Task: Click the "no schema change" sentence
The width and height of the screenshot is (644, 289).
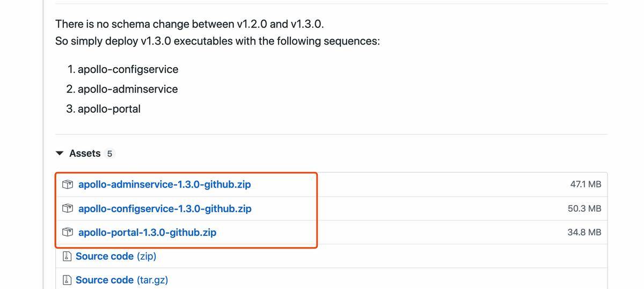Action: point(189,24)
